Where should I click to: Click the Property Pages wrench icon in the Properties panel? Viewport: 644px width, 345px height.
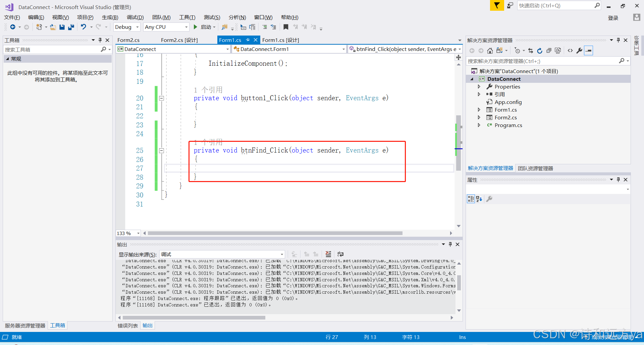pyautogui.click(x=489, y=199)
